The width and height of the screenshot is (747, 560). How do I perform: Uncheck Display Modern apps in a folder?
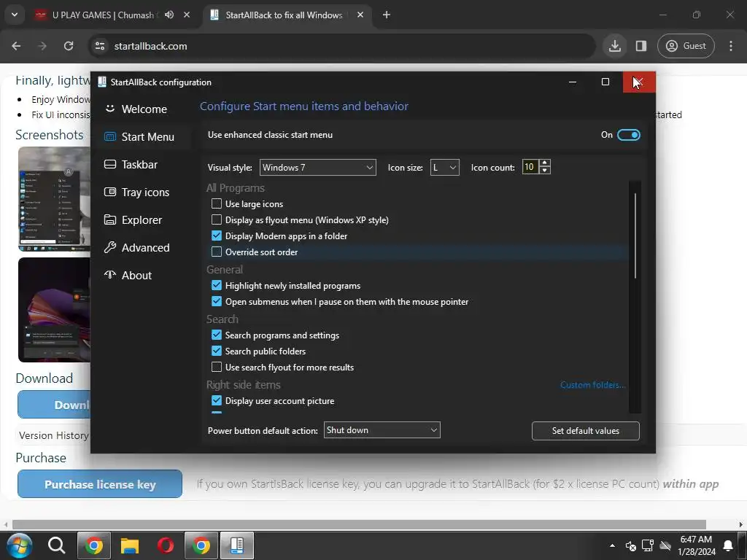pos(216,236)
